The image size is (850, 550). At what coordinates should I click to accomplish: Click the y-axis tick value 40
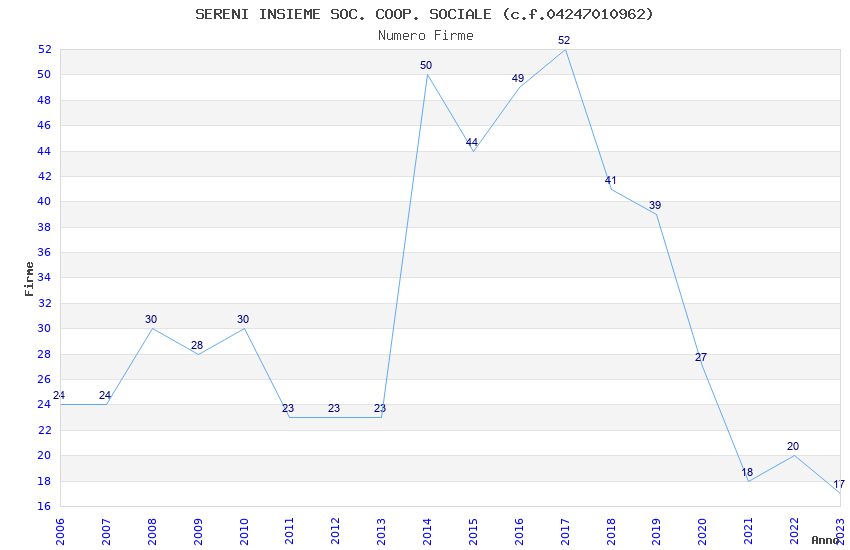click(44, 202)
